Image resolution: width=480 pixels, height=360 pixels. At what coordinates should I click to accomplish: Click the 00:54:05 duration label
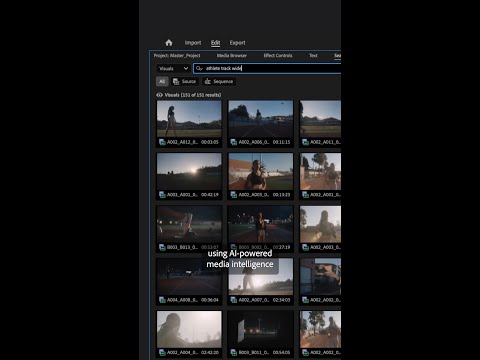[x=281, y=353]
